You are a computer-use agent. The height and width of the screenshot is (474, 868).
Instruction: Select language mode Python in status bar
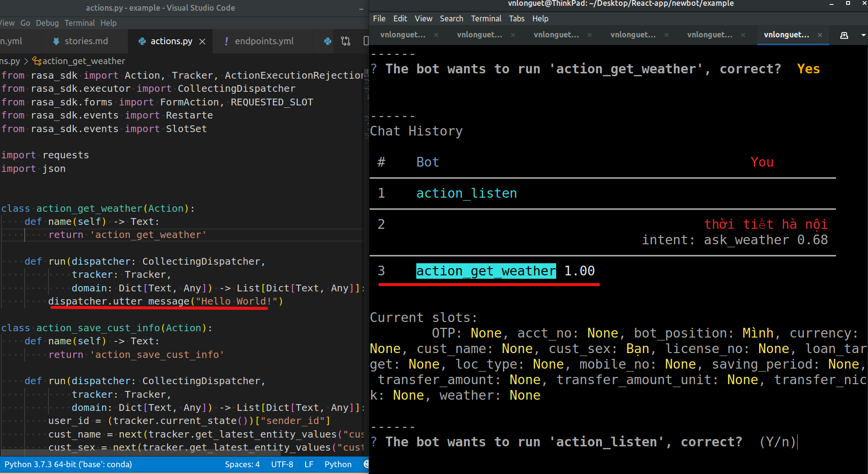[338, 464]
